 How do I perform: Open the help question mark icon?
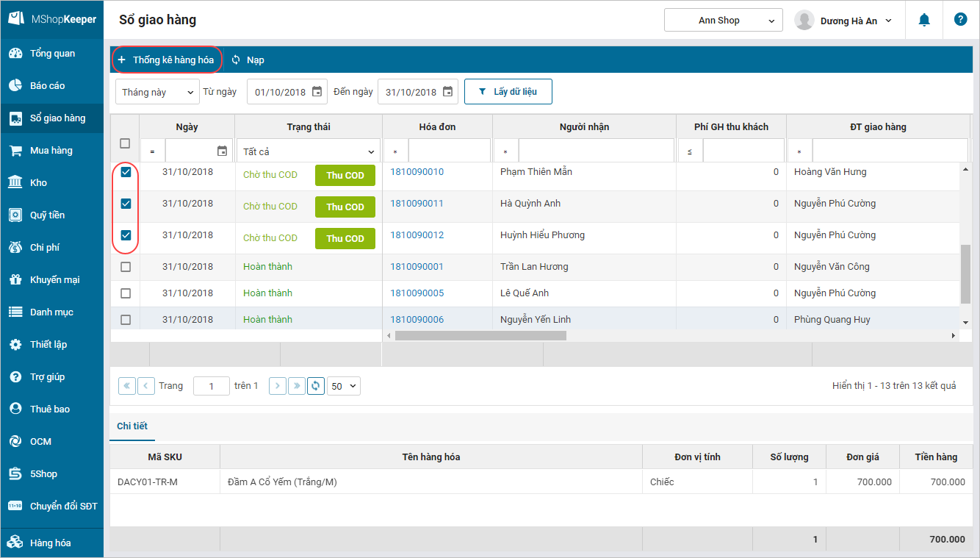point(960,20)
